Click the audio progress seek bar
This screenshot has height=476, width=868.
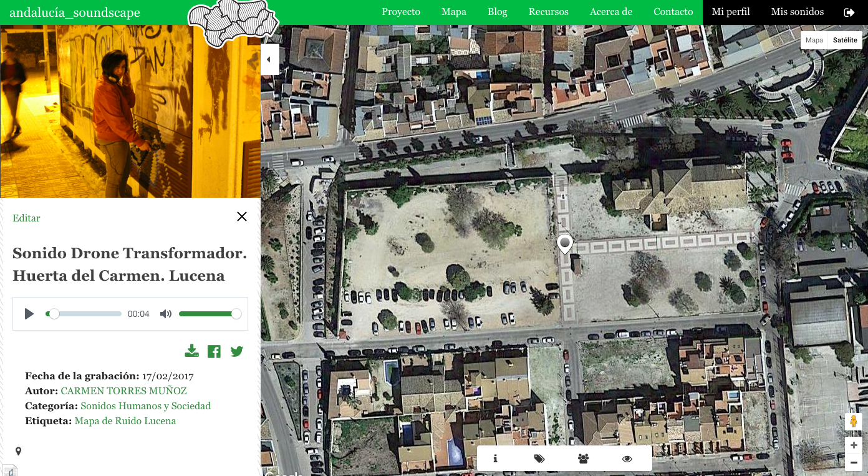(87, 314)
